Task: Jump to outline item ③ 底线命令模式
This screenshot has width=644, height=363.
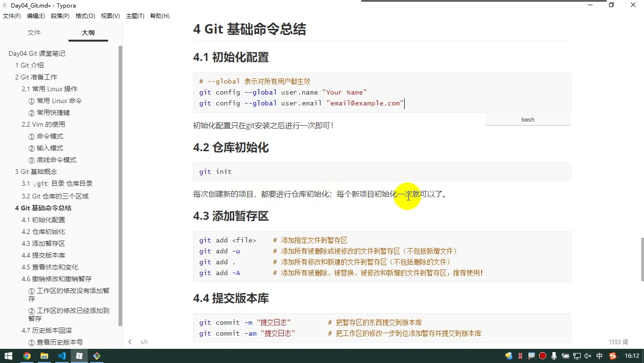Action: [52, 160]
